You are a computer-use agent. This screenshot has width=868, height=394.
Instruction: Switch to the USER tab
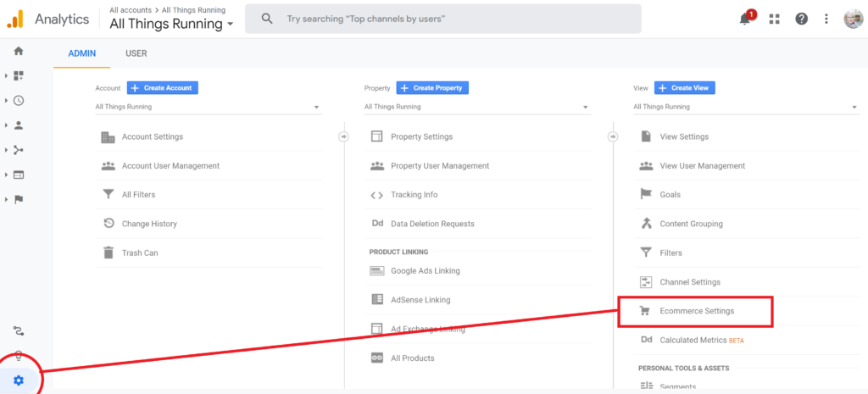point(136,53)
